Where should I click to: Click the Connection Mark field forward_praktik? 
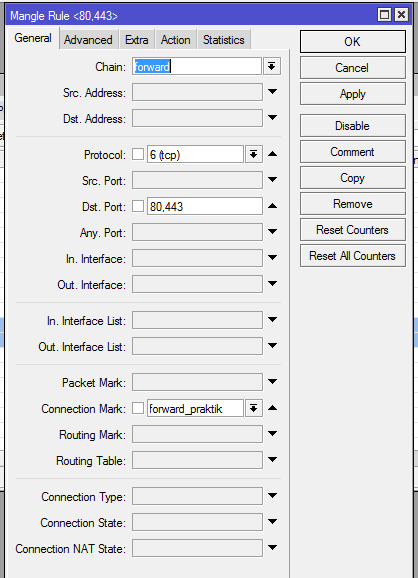pyautogui.click(x=195, y=408)
